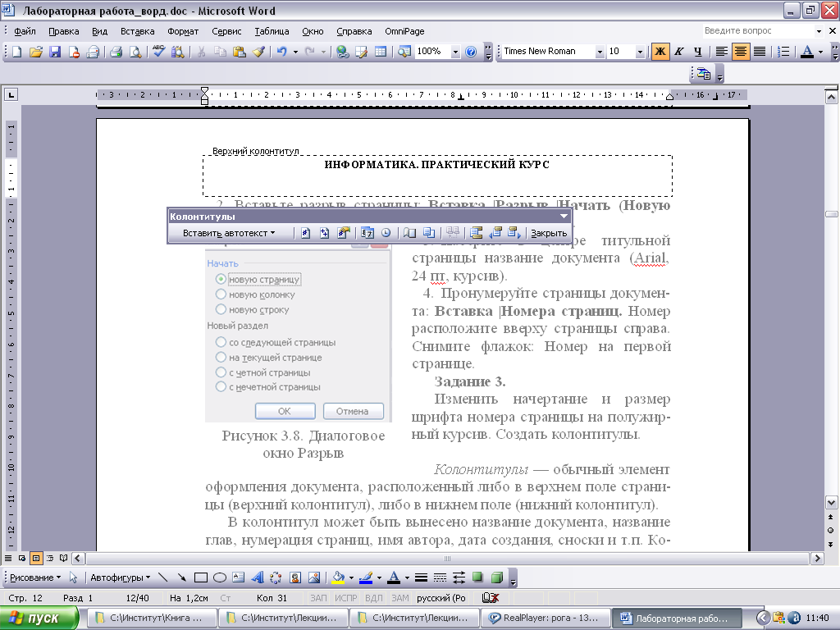Toggle Underline (Ч) formatting

point(698,52)
